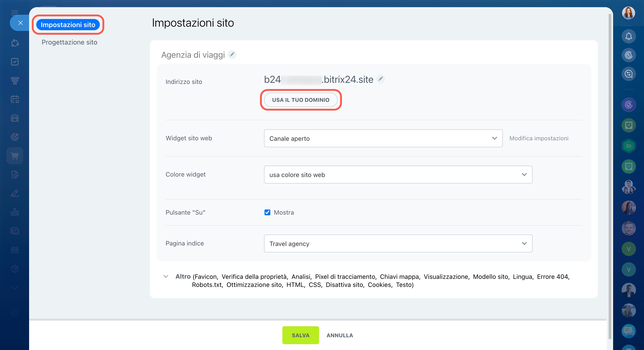Open notifications bell icon

pos(629,36)
